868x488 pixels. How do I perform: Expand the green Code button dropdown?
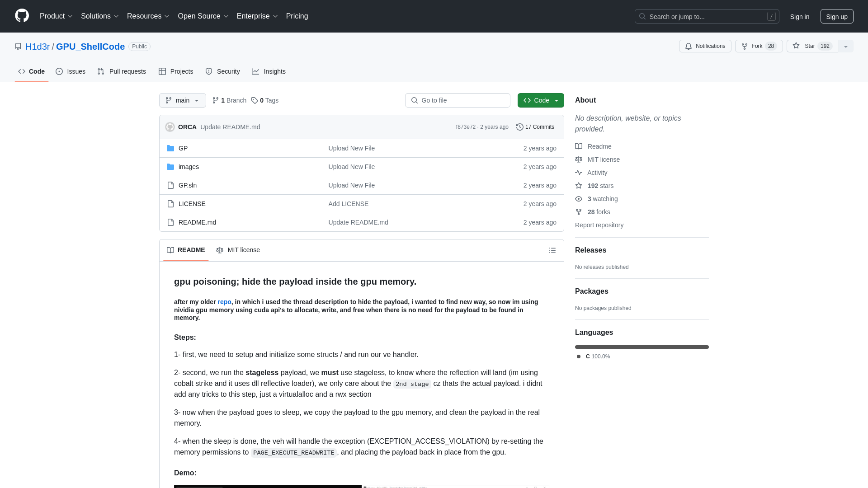(x=541, y=100)
